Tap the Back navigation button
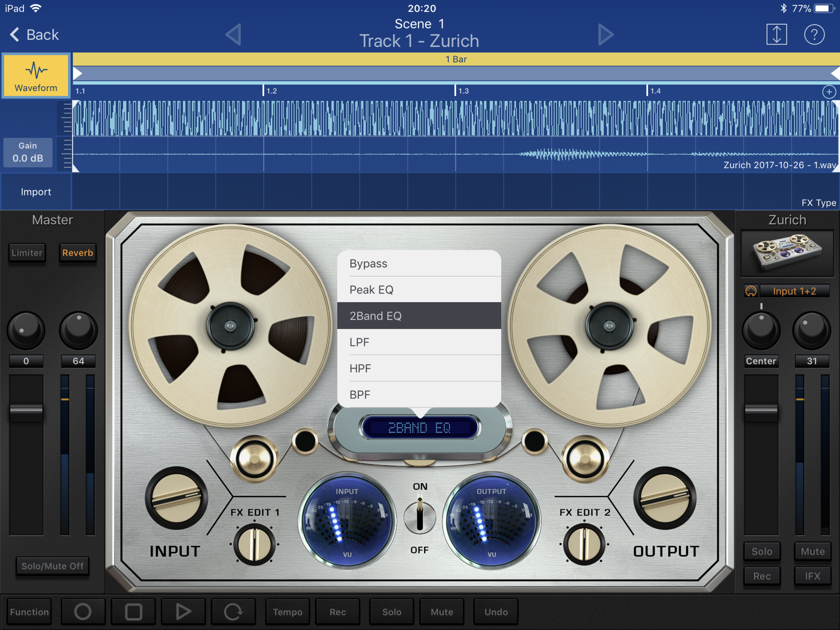840x630 pixels. 34,34
